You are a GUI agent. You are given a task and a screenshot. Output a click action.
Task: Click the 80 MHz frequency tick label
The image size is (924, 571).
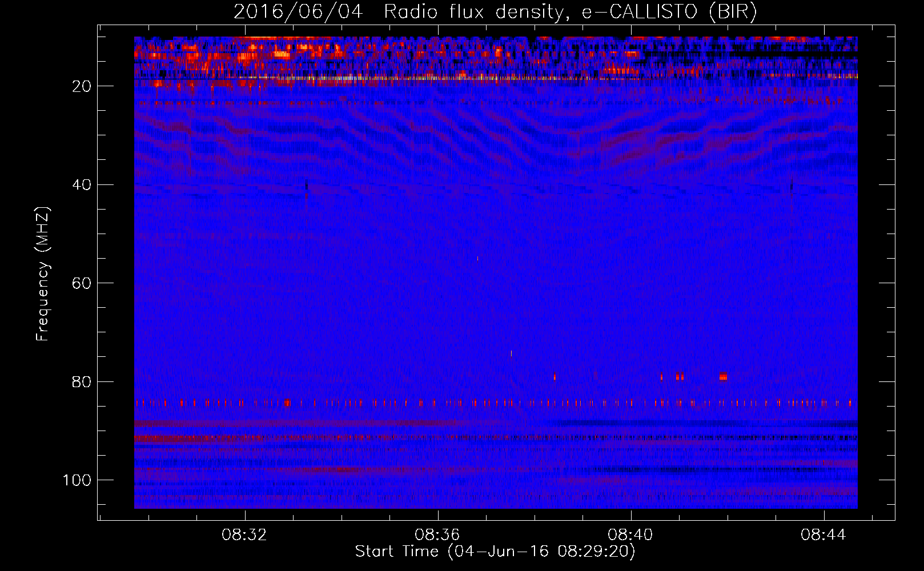click(x=82, y=382)
